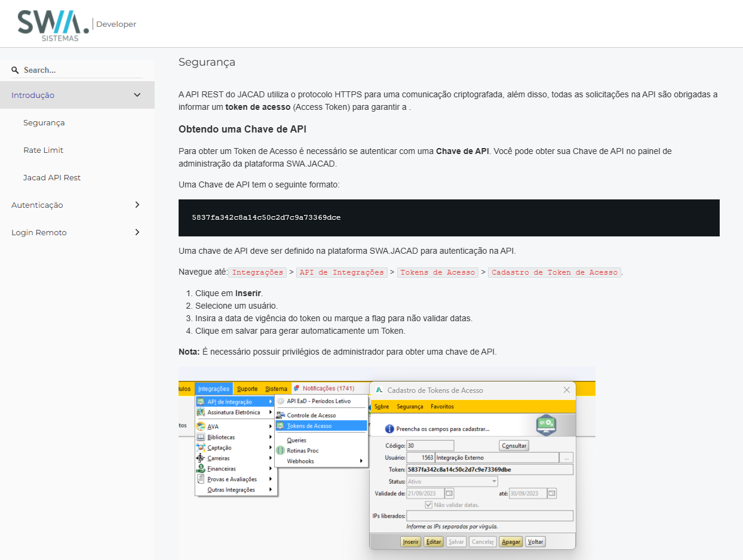Click the Código field with 30
743x560 pixels.
pos(430,445)
